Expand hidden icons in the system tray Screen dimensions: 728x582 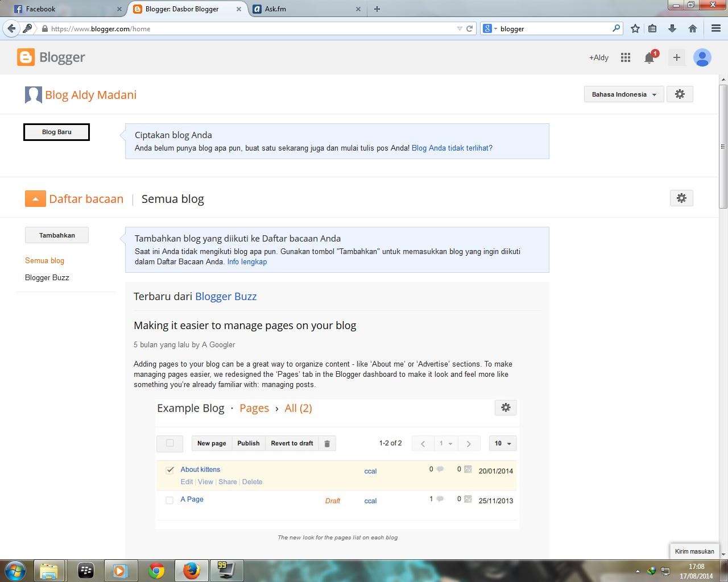[636, 571]
